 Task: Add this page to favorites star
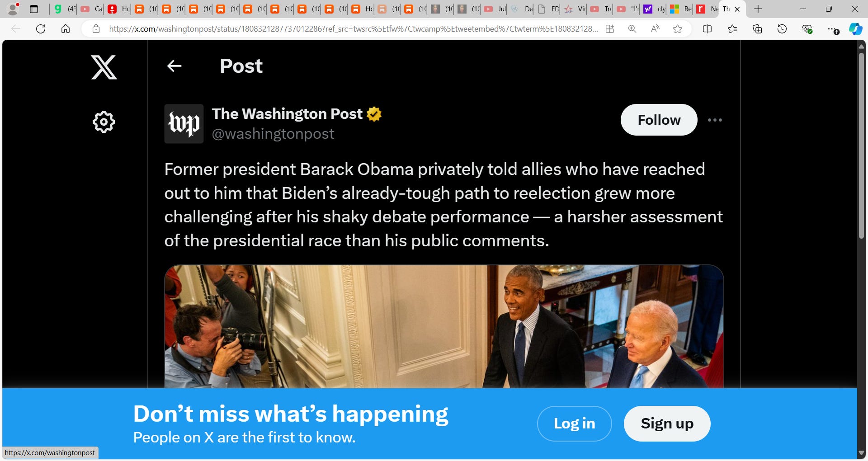[x=677, y=29]
